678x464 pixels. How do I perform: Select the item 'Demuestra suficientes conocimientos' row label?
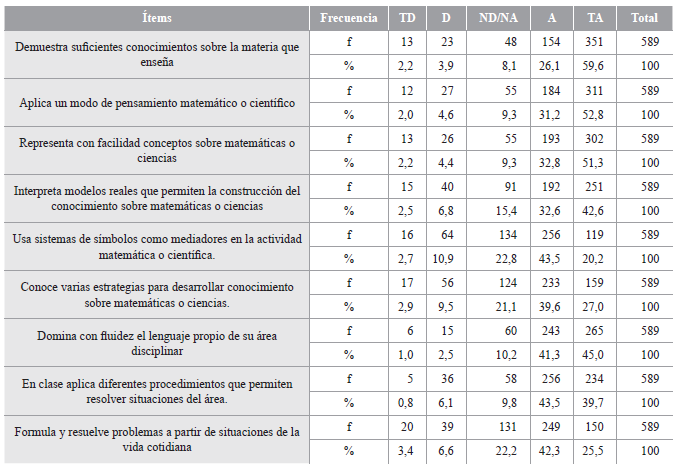tap(157, 54)
